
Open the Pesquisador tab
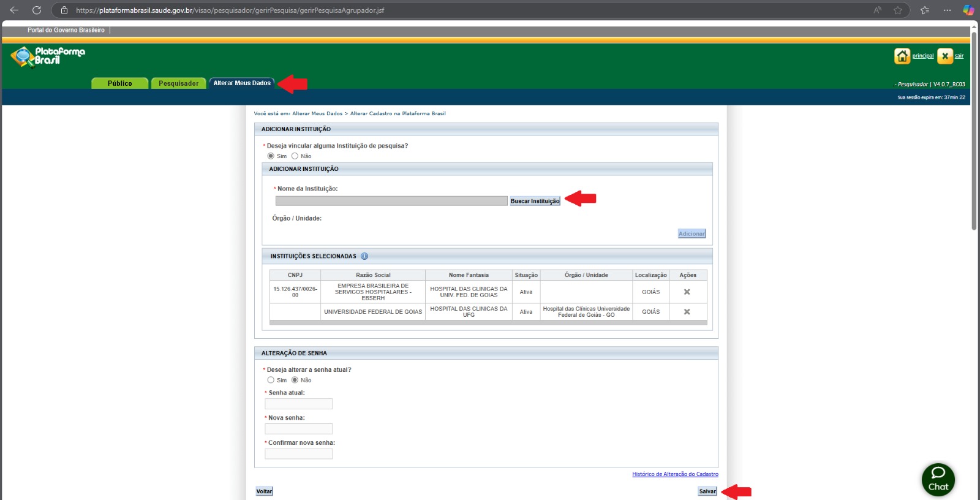pos(178,83)
